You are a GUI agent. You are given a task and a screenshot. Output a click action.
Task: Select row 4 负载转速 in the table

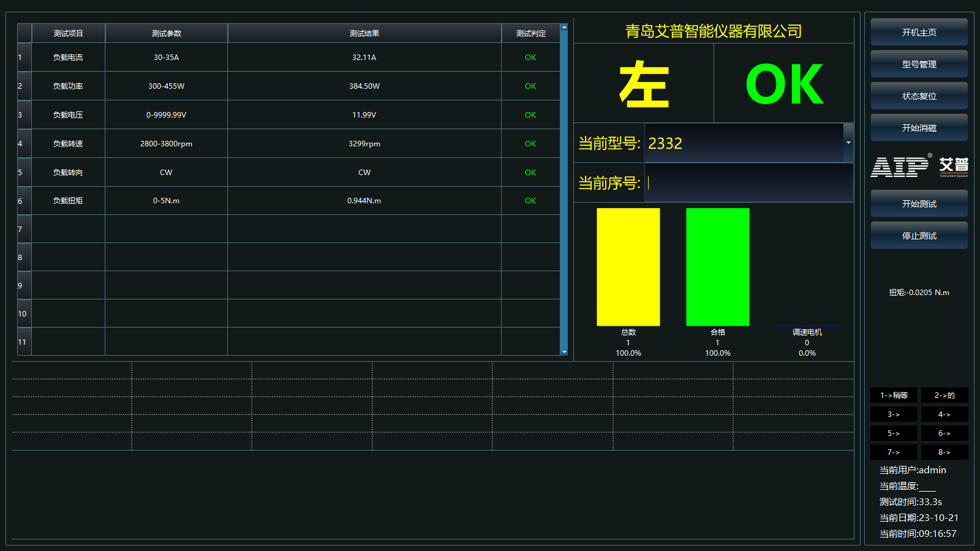pyautogui.click(x=68, y=144)
